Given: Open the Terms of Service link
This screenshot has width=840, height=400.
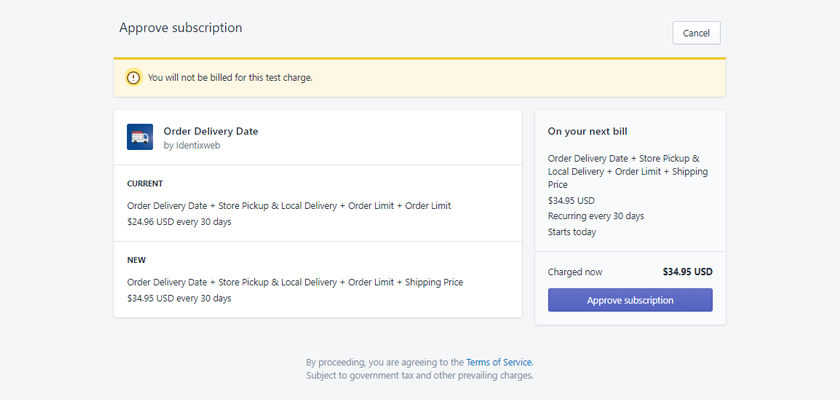Looking at the screenshot, I should (499, 363).
